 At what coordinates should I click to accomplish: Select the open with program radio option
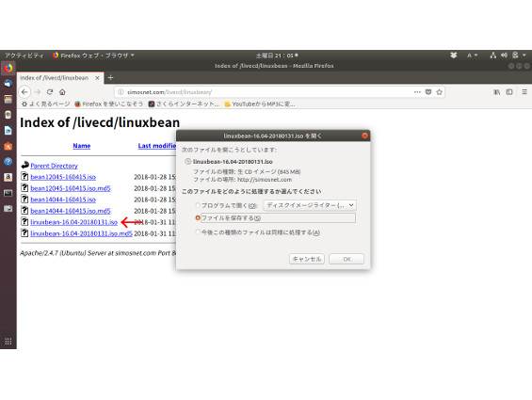tap(198, 205)
